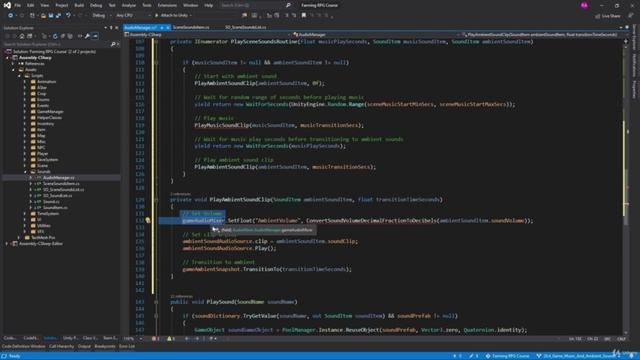Open the Breakpoints tab

click(x=105, y=347)
